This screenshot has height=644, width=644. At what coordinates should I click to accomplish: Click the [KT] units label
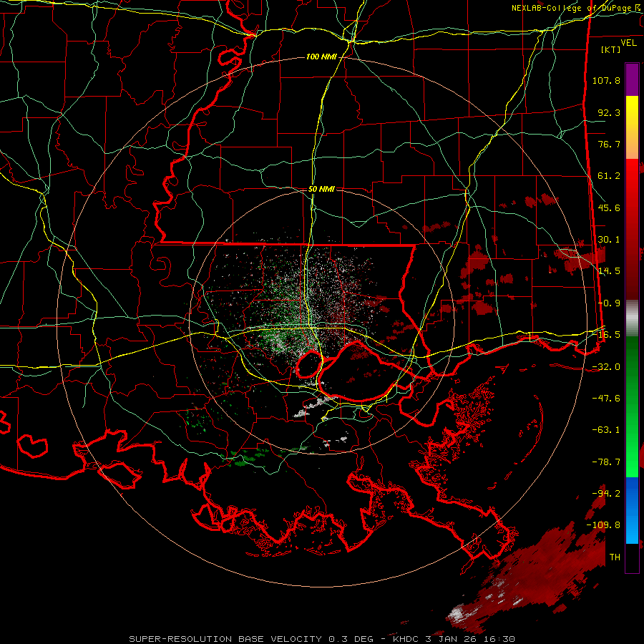611,49
